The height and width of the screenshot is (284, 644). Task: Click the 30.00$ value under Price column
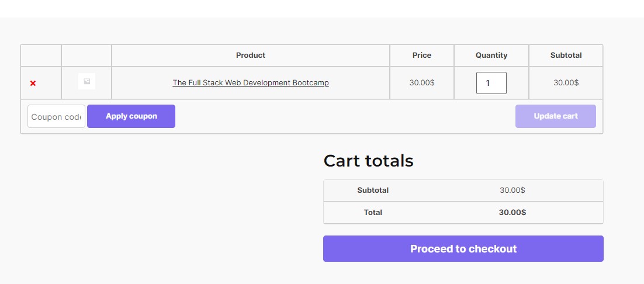click(x=421, y=83)
